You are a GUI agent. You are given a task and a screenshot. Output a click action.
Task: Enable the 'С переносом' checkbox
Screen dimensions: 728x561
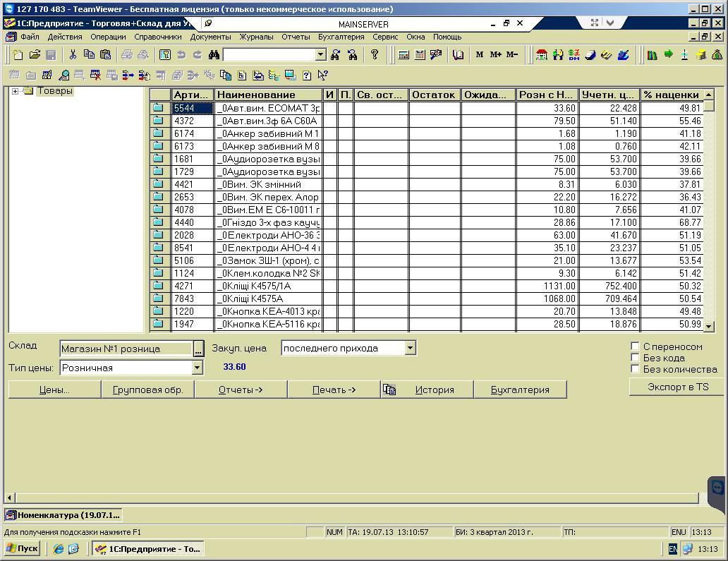[635, 346]
